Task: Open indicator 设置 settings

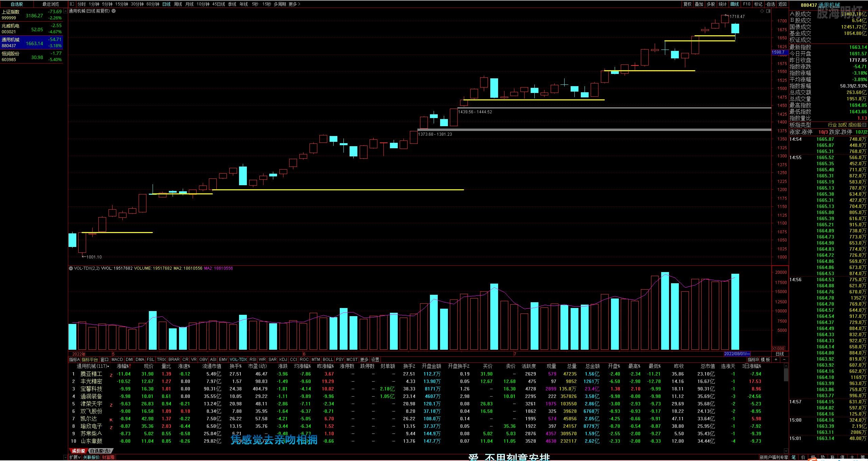Action: (375, 360)
